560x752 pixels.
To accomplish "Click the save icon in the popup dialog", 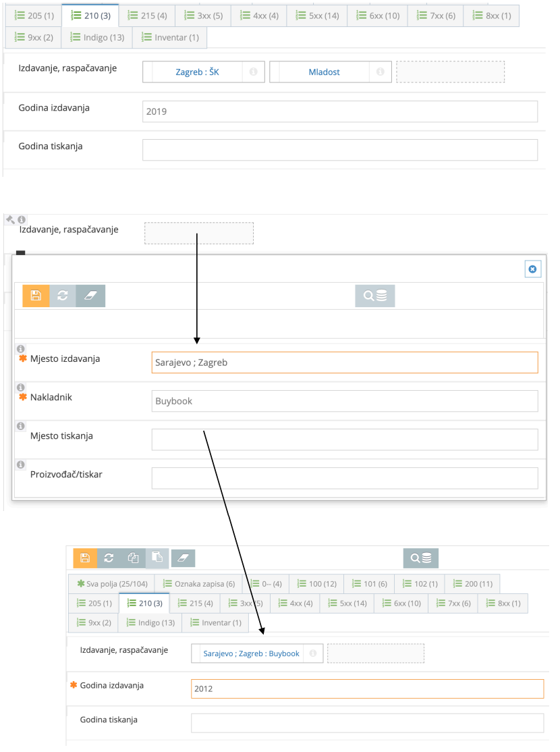I will 36,296.
